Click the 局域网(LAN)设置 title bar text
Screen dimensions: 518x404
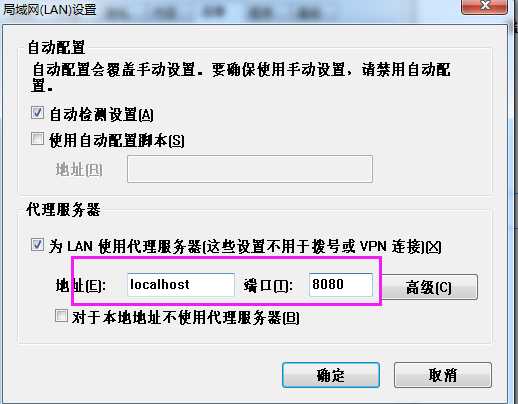pos(49,9)
